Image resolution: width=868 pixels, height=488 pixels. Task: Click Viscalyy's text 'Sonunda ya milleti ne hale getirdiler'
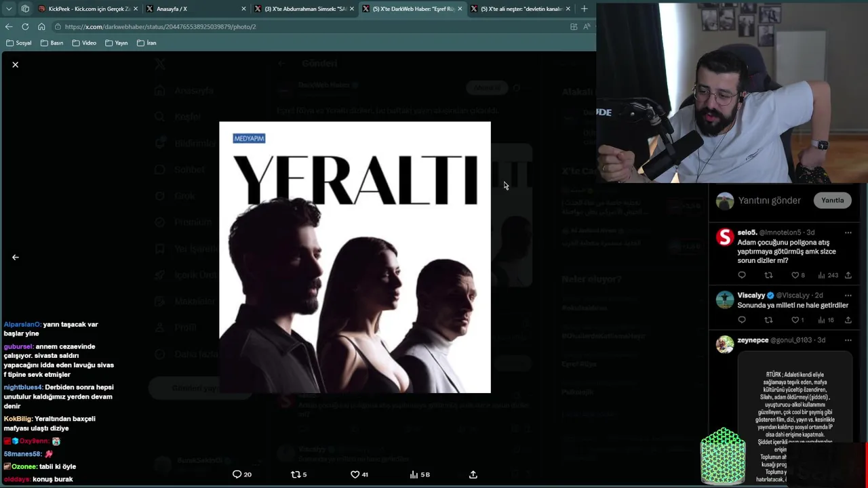[793, 305]
